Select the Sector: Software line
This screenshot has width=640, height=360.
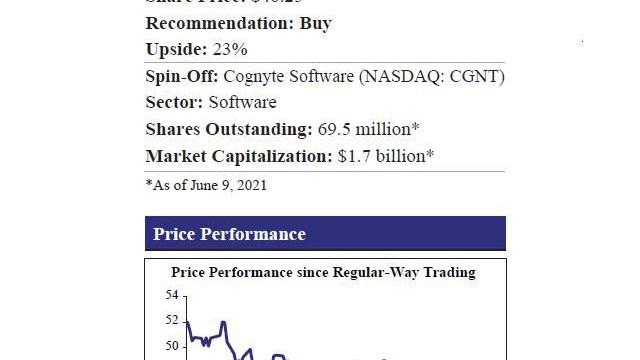211,102
